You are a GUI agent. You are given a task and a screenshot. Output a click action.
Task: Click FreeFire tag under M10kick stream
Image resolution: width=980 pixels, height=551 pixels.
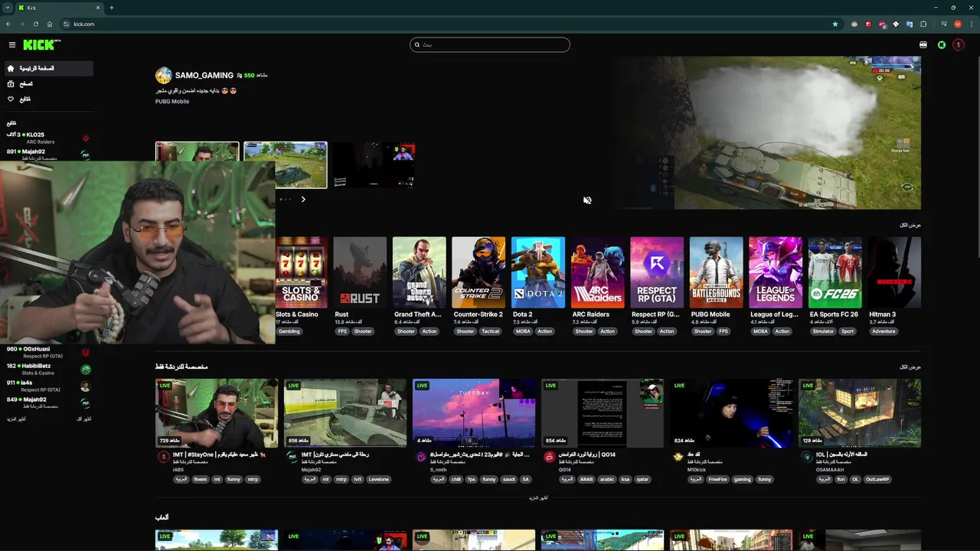717,479
